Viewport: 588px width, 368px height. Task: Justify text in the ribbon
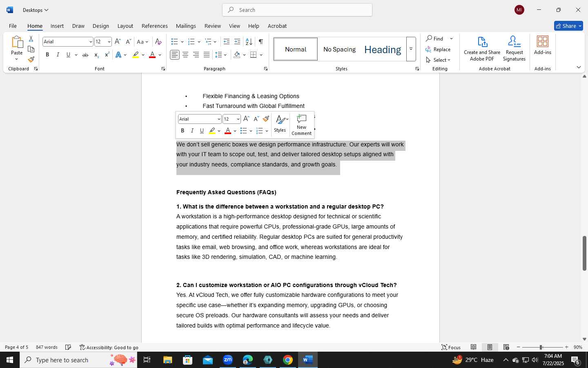pyautogui.click(x=207, y=55)
